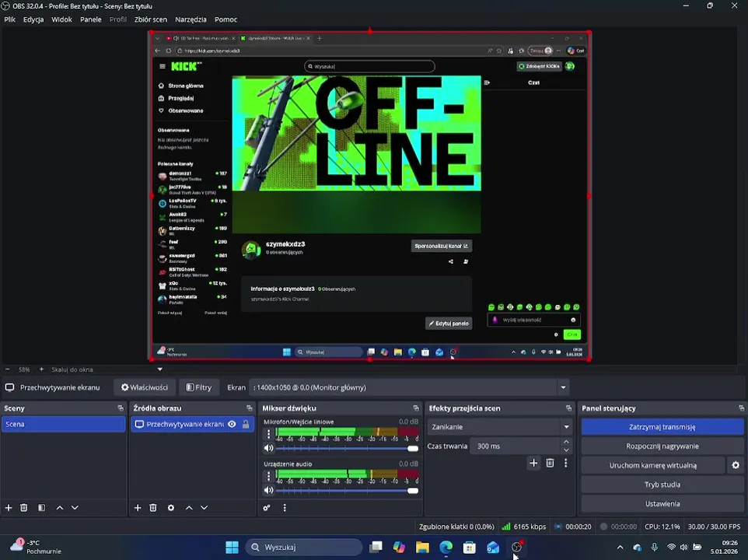Add new source in Źródła obrazu panel
The width and height of the screenshot is (748, 560).
coord(138,508)
